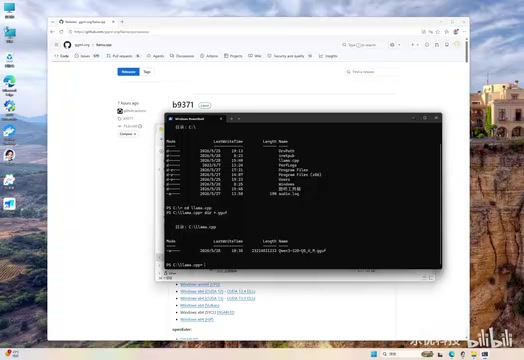Open GitHub Copilot dropdown in header
This screenshot has width=524, height=360.
point(395,45)
